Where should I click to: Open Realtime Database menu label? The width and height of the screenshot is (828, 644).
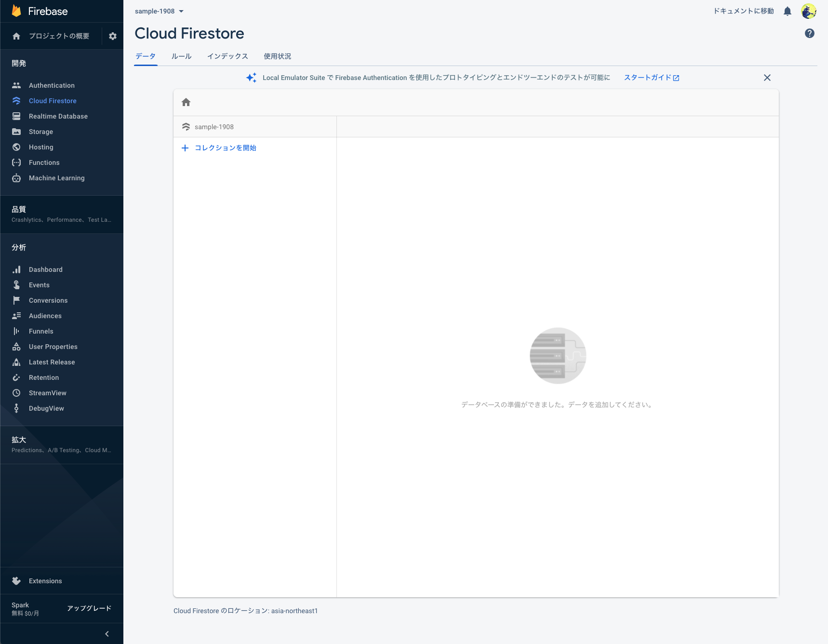pos(58,116)
